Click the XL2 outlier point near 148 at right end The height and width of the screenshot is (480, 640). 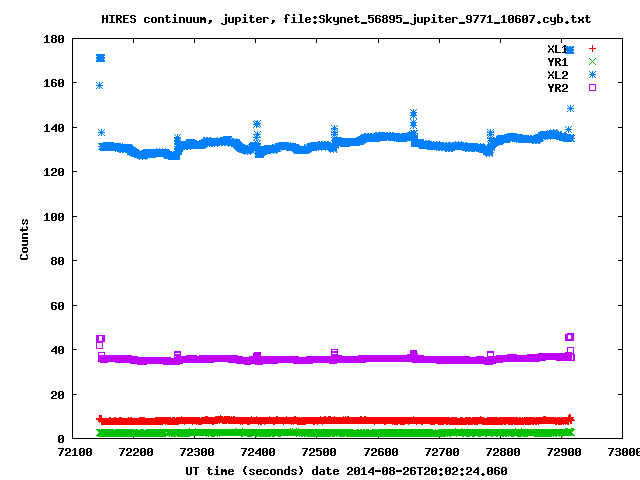click(x=571, y=109)
